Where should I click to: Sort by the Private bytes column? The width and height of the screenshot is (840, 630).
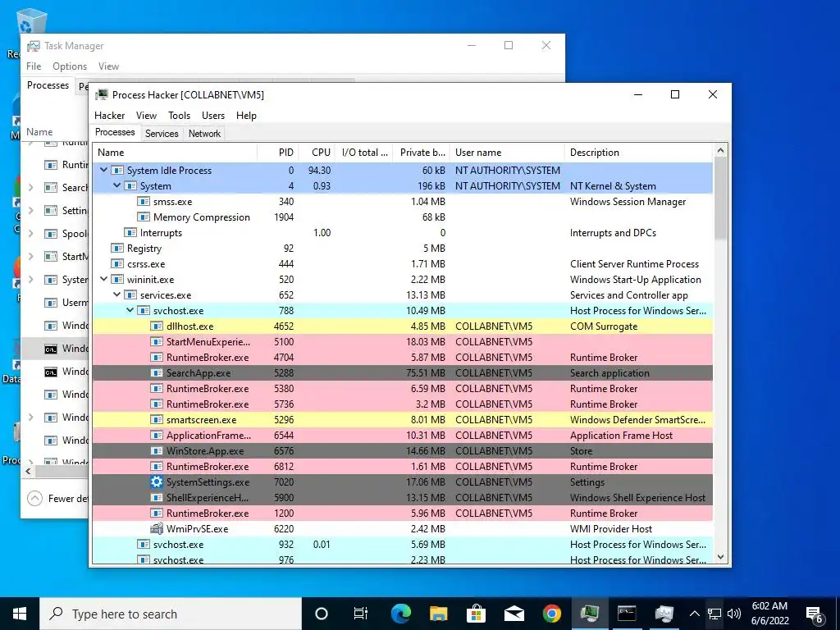click(421, 153)
